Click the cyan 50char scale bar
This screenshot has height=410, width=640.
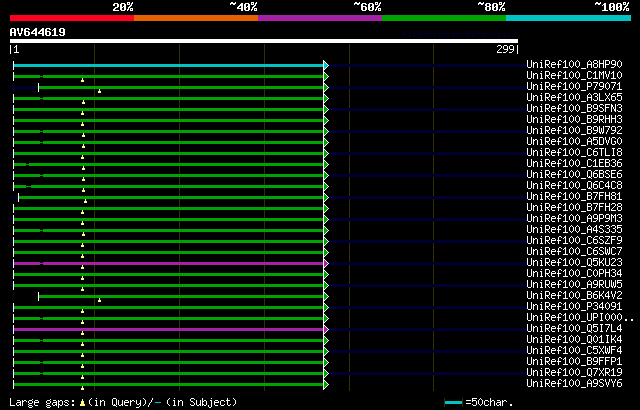coord(453,403)
